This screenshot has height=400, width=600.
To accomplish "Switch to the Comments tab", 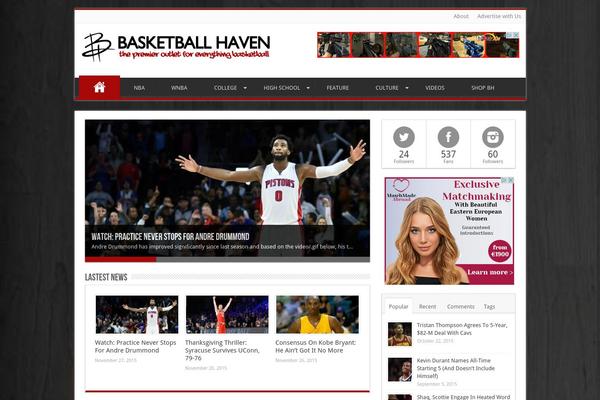I will (461, 306).
